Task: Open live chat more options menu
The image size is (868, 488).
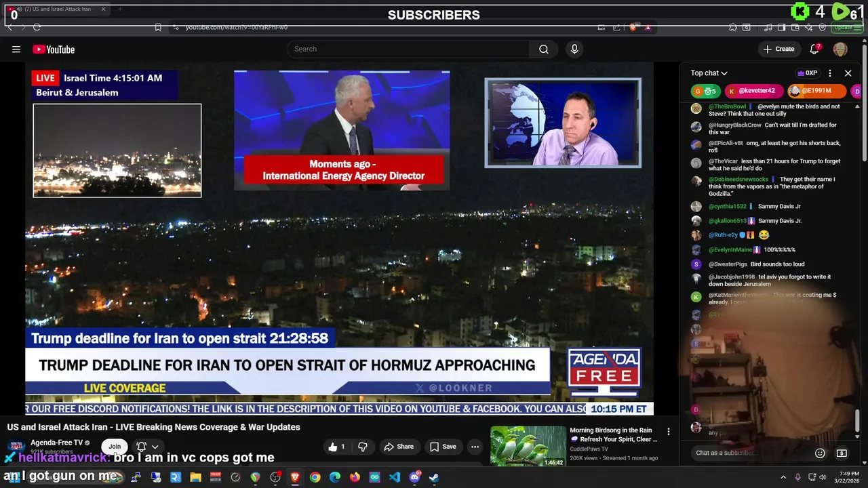Action: pyautogui.click(x=830, y=73)
